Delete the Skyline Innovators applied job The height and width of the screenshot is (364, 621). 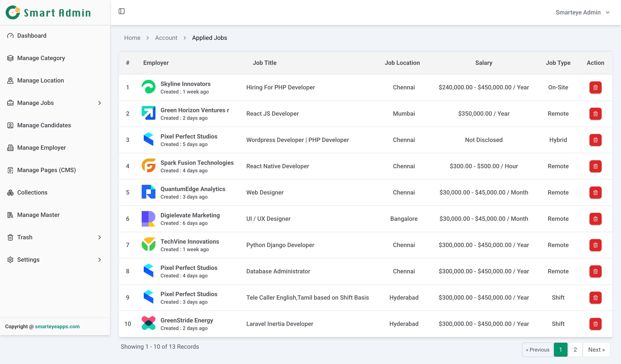(595, 87)
